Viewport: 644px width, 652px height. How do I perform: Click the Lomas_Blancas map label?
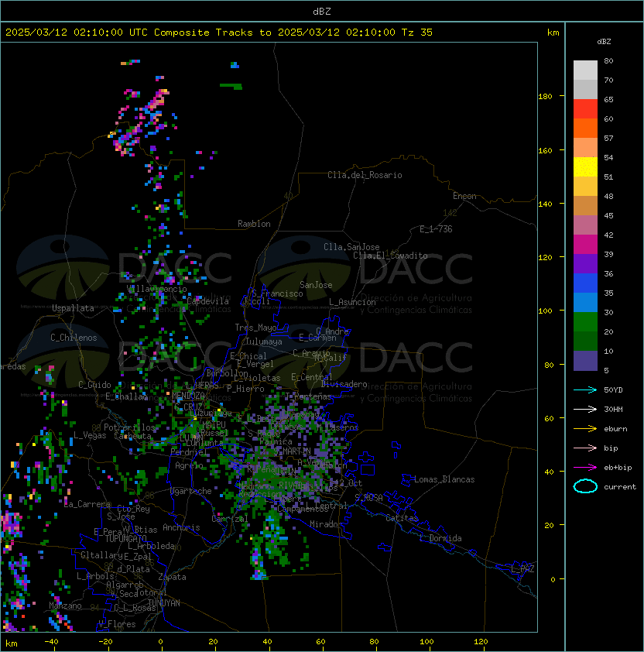444,479
